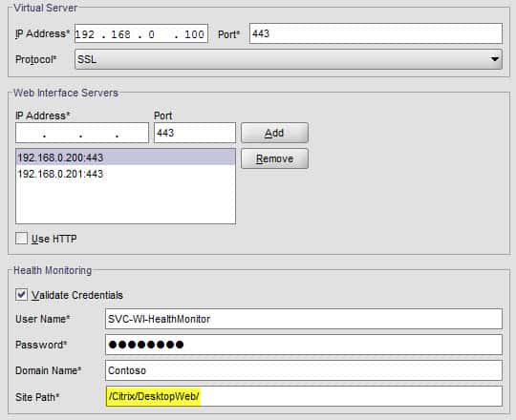
Task: Open the Protocol SSL dropdown arrow
Action: 494,59
